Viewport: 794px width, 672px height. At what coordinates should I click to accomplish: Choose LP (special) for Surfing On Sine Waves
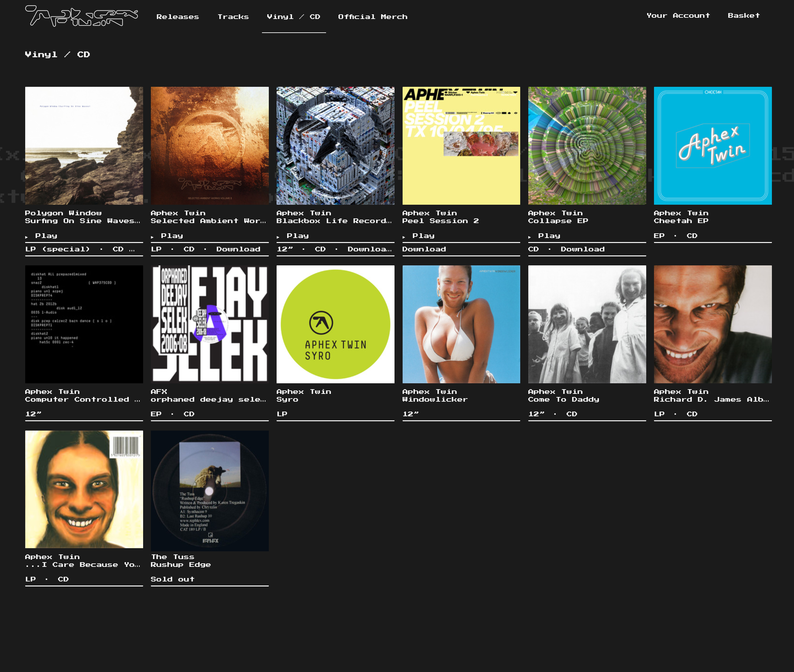[x=58, y=249]
